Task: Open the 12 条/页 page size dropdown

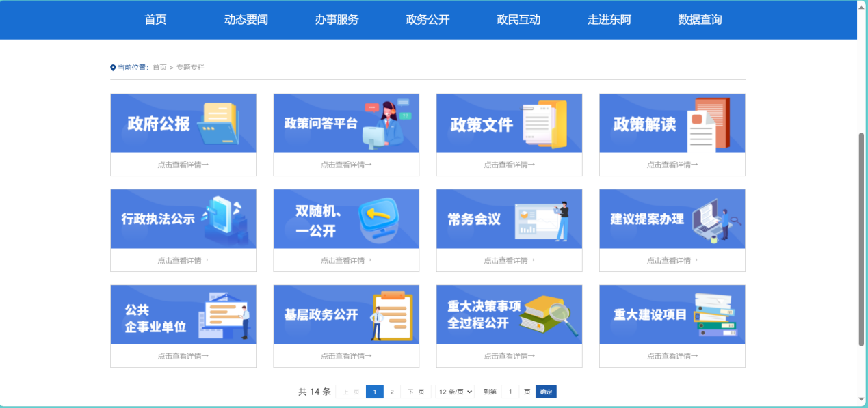Action: coord(456,392)
